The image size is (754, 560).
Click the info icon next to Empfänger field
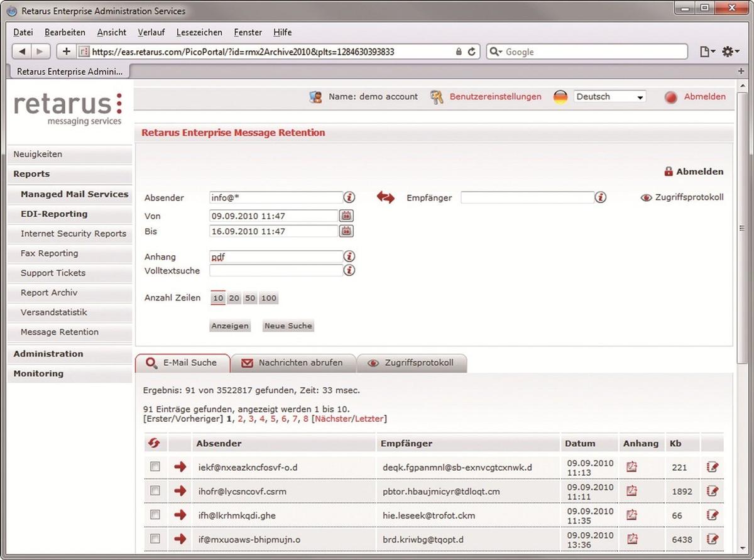[x=601, y=197]
